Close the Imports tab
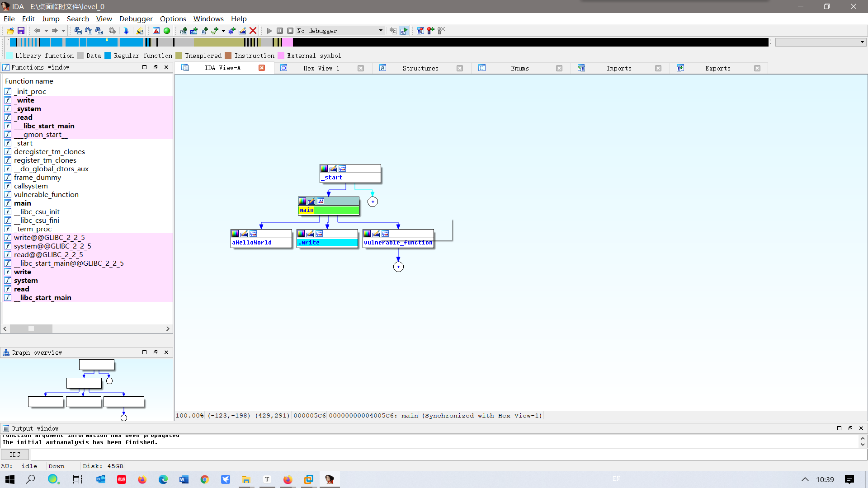This screenshot has width=868, height=488. pyautogui.click(x=658, y=68)
